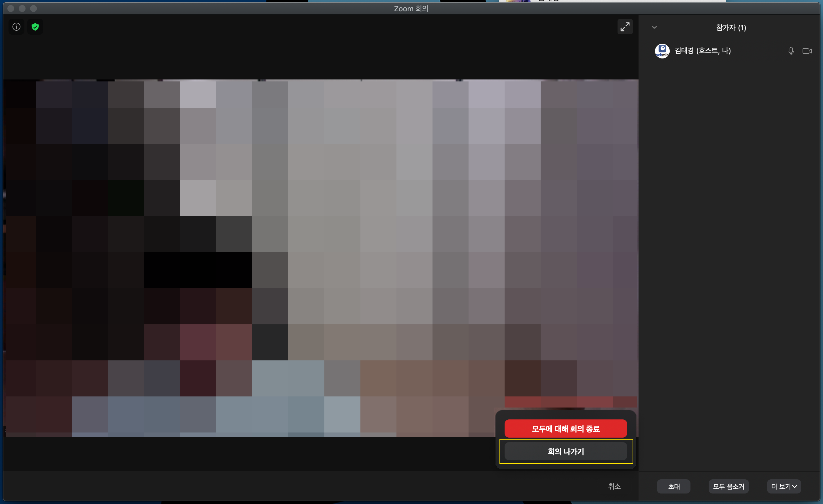823x504 pixels.
Task: Toggle 김태경's microphone icon
Action: click(791, 51)
